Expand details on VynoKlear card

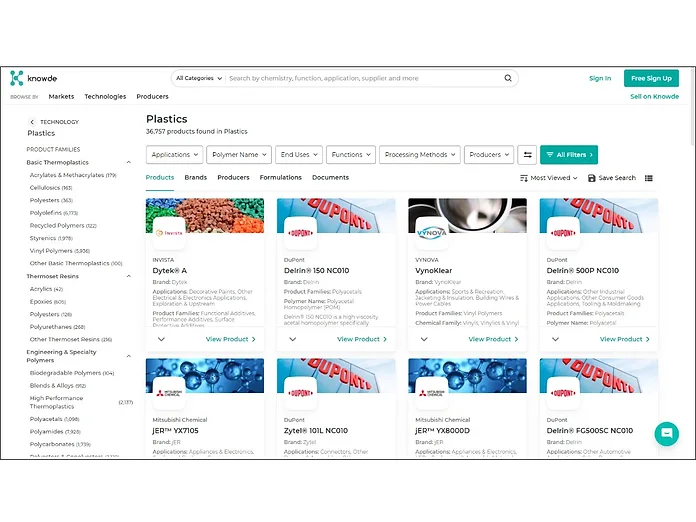424,339
